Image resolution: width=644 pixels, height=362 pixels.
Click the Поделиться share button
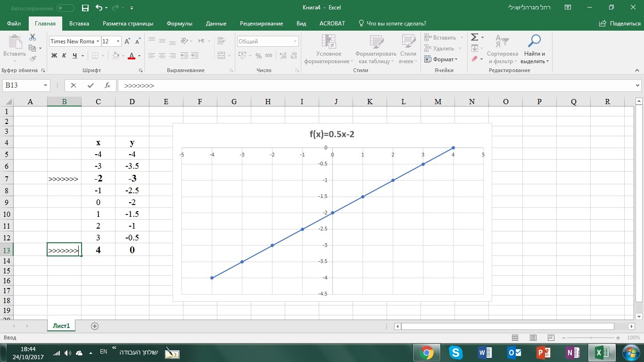619,23
